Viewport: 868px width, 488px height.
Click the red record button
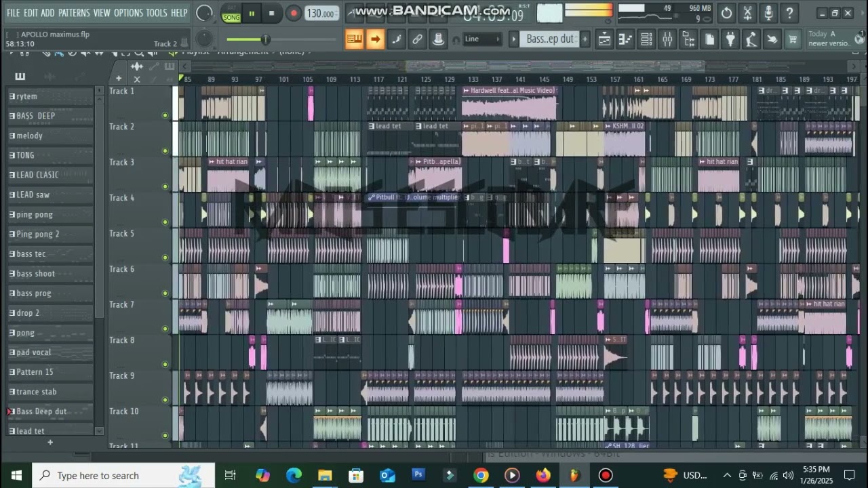(293, 14)
